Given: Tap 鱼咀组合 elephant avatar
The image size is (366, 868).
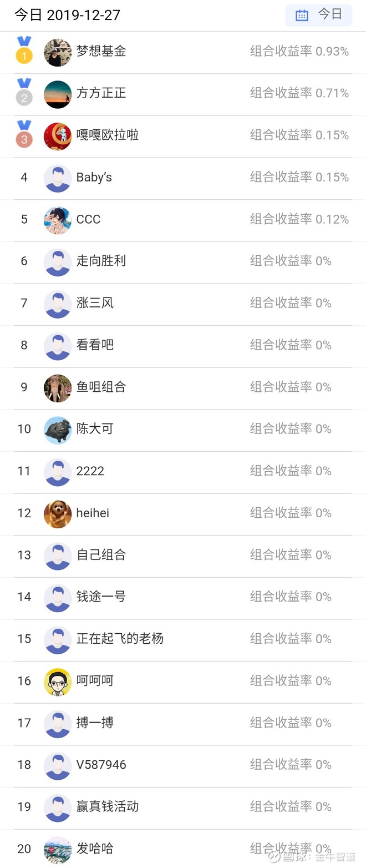Looking at the screenshot, I should click(x=58, y=388).
